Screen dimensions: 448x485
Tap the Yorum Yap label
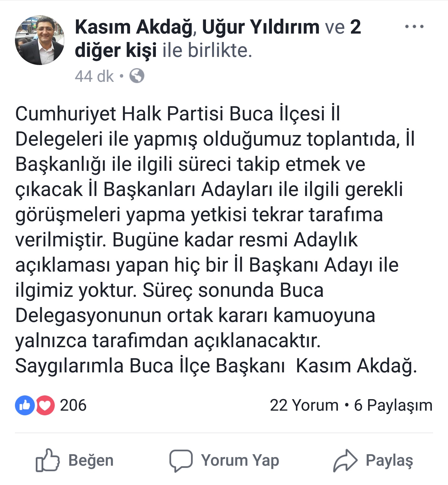[x=240, y=460]
